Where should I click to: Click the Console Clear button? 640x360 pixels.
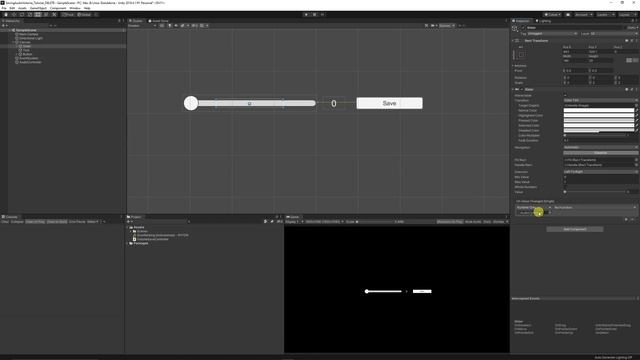point(5,222)
